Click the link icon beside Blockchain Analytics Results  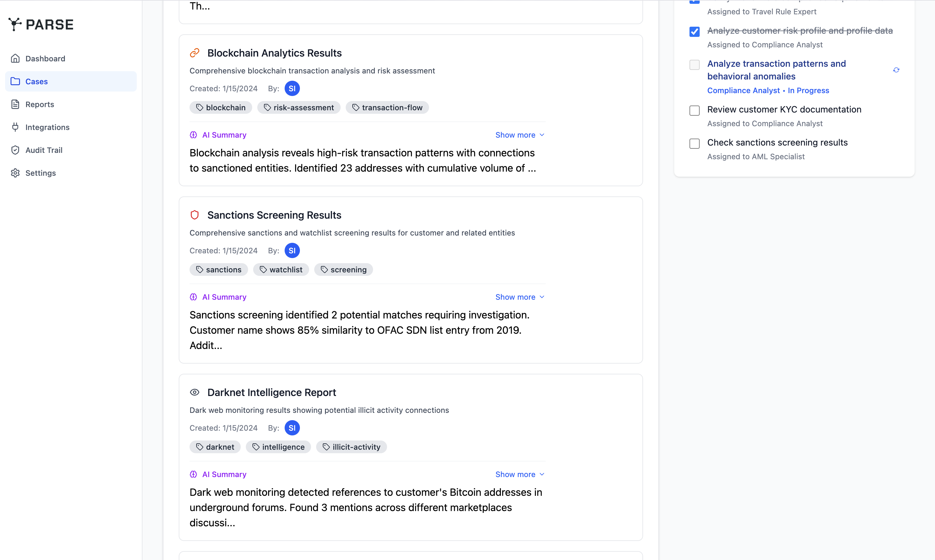point(195,53)
